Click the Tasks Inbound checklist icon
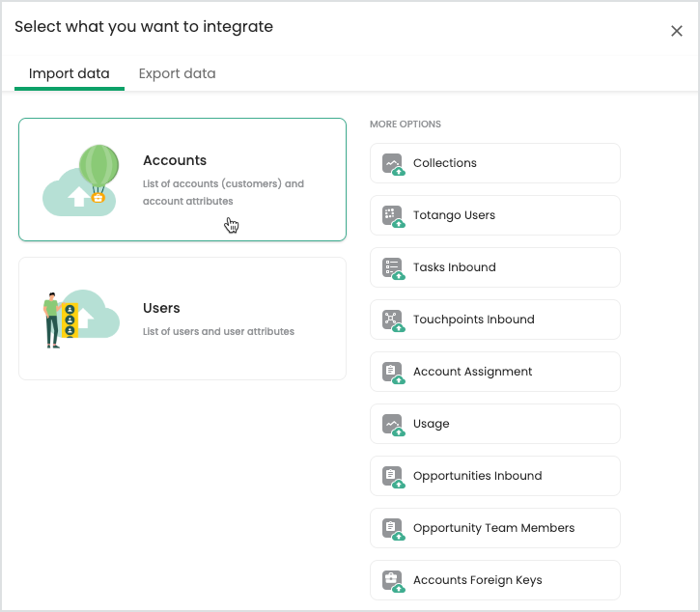Viewport: 700px width, 612px height. (393, 268)
